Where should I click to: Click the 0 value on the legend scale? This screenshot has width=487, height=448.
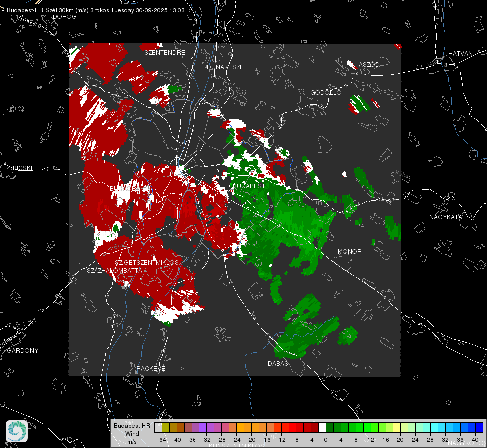[x=326, y=440]
